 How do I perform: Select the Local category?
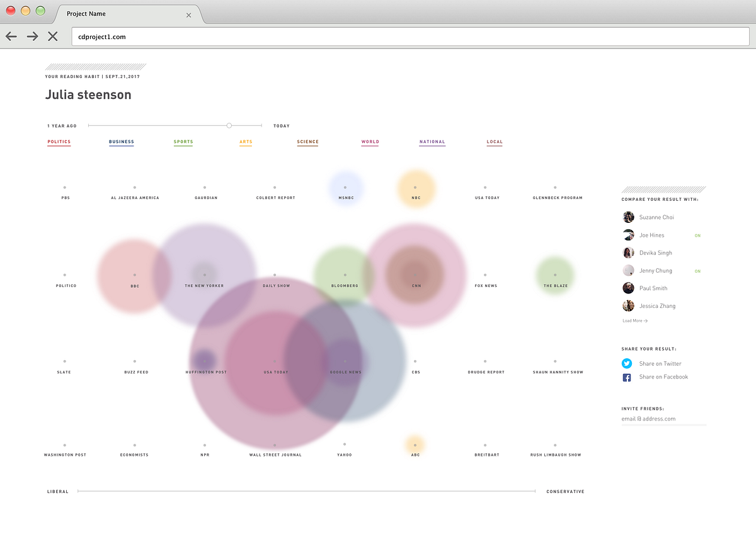click(x=495, y=142)
